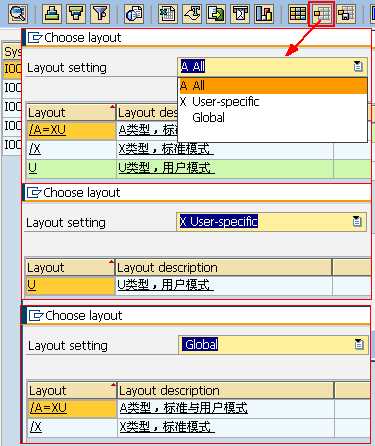
Task: Sort by Layout column header in User-specific panel
Action: (x=70, y=268)
